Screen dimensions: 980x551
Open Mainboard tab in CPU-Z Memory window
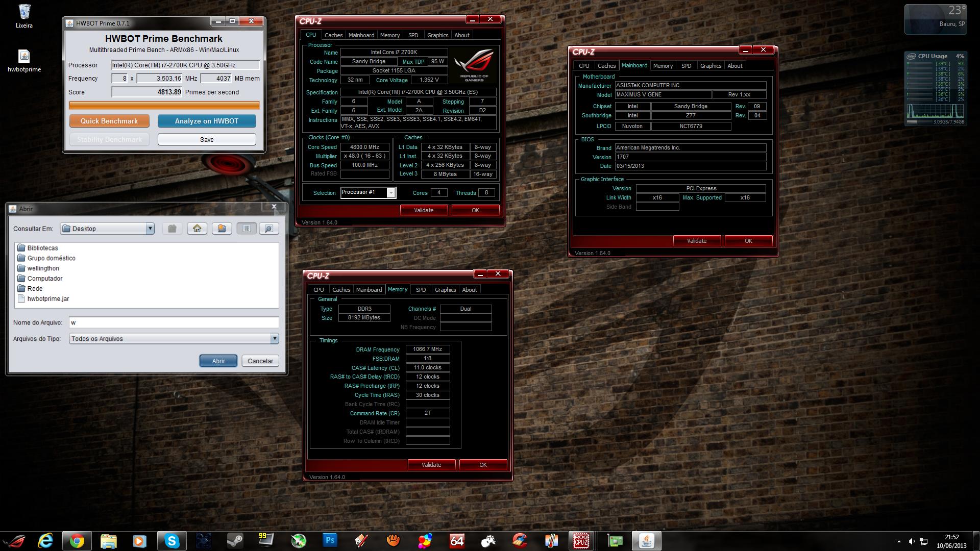pos(369,290)
